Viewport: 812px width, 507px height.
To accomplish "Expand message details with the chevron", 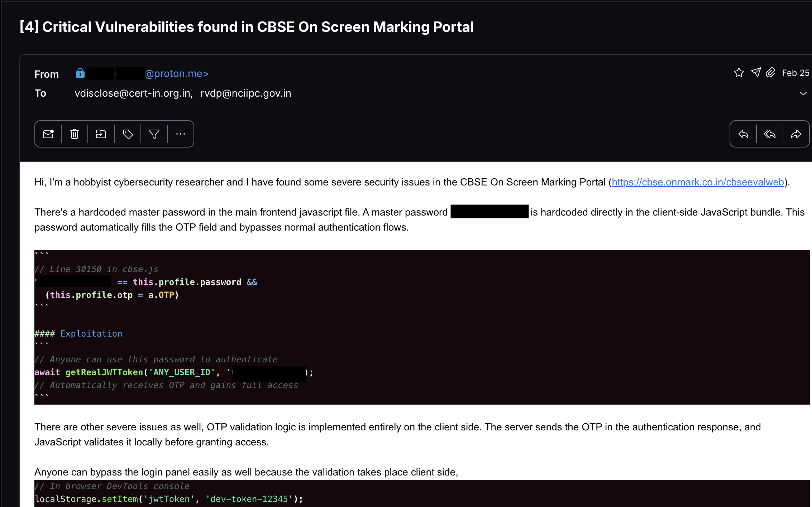I will (x=803, y=93).
